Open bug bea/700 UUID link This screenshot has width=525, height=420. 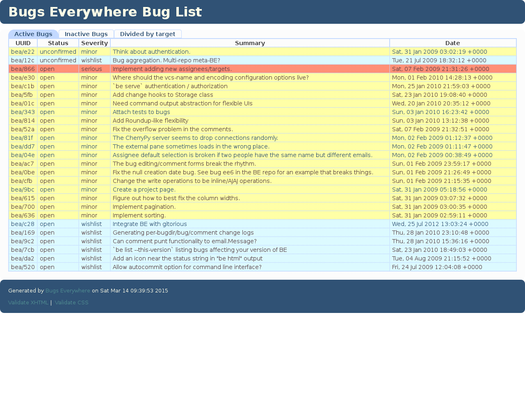coord(23,207)
